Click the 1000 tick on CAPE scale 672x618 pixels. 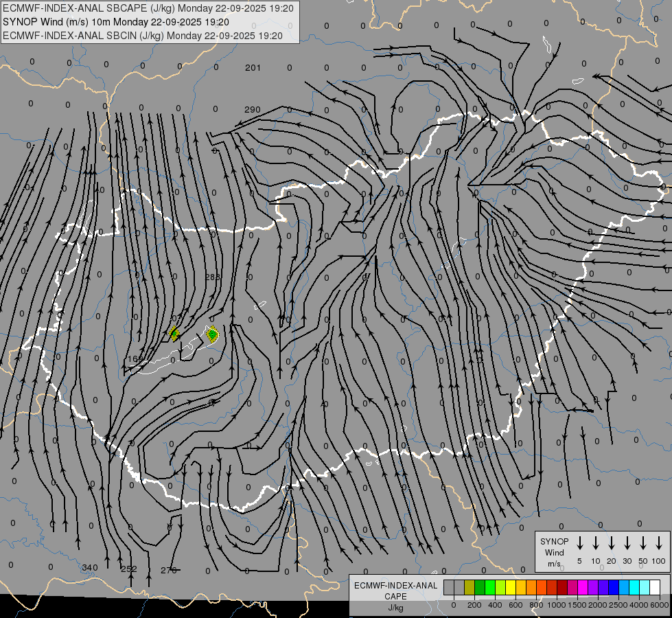(557, 605)
